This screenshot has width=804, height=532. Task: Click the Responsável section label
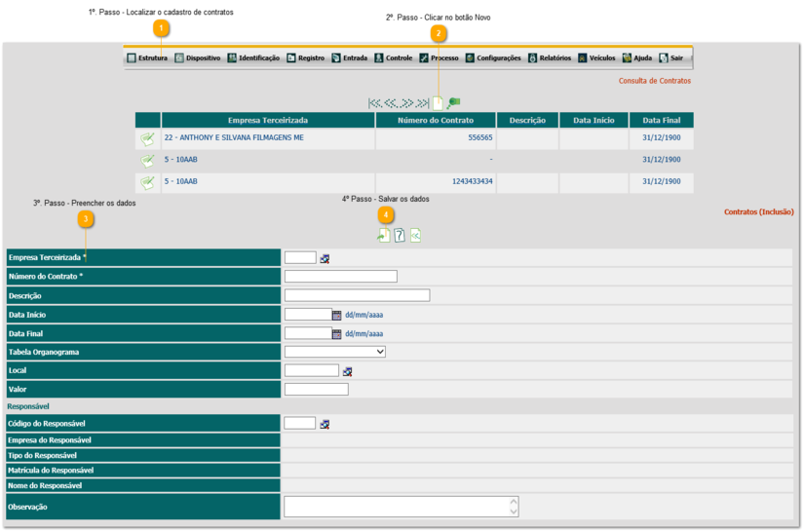tap(28, 406)
